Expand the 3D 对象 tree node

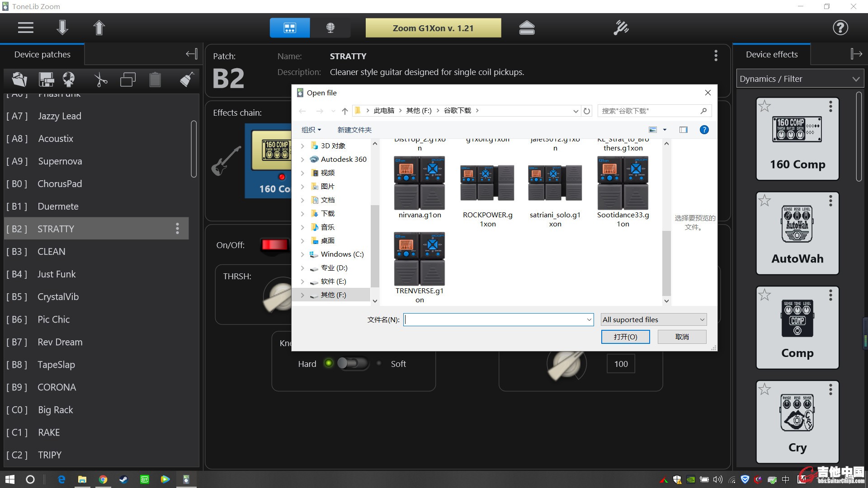[x=302, y=146]
